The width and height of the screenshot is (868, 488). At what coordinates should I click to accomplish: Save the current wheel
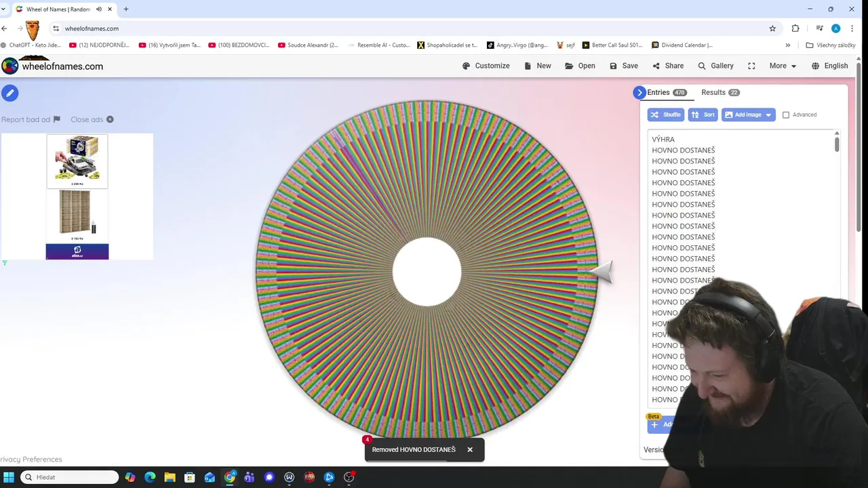point(624,66)
